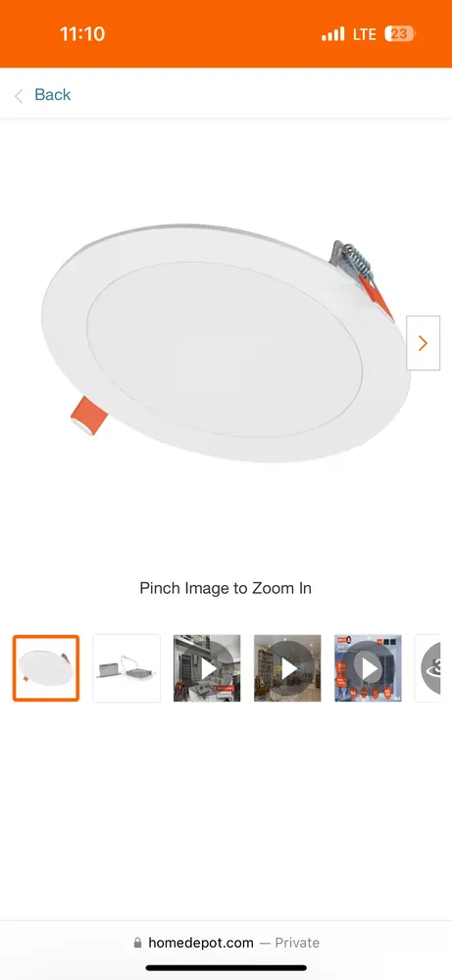Tap the cellular signal bars icon
Screen dimensions: 452x980
333,33
